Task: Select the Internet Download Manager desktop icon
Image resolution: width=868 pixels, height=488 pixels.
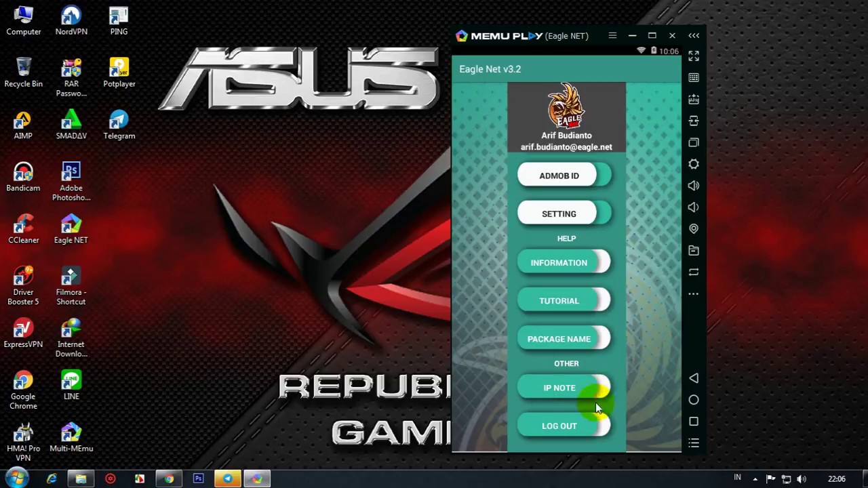Action: [x=71, y=338]
